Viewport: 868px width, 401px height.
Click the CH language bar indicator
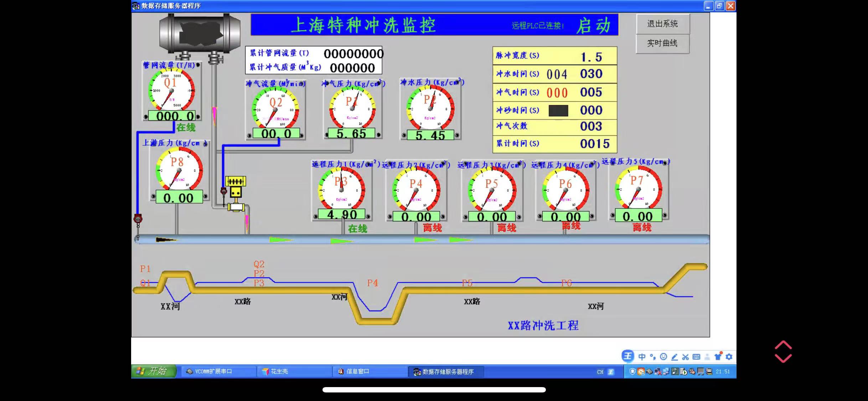pyautogui.click(x=600, y=372)
